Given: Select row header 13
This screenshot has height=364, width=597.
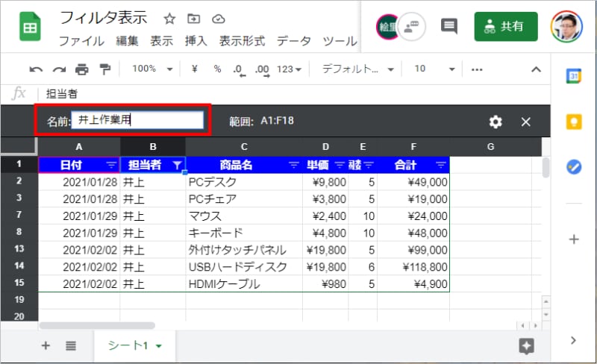Looking at the screenshot, I should pos(19,249).
